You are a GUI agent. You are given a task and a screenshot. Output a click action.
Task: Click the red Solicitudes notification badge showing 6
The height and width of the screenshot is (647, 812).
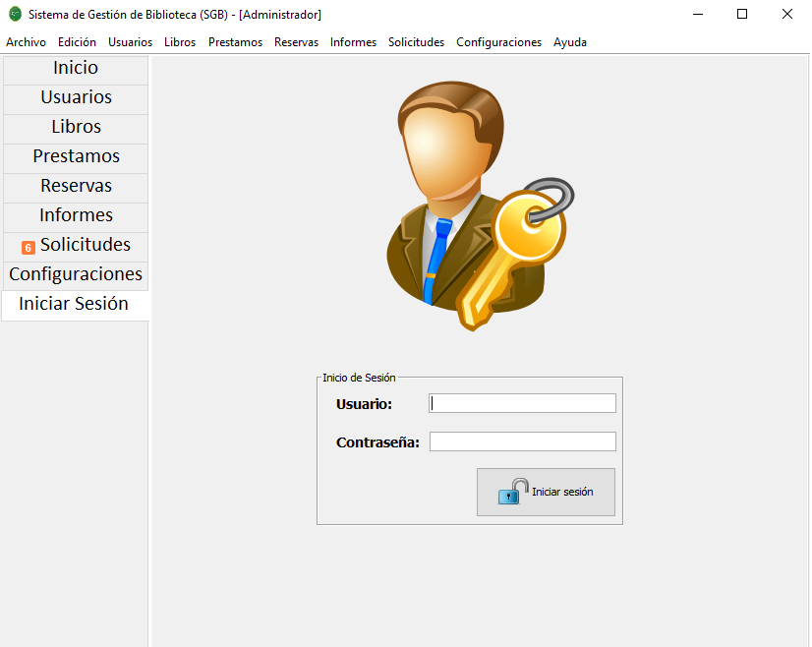pos(28,246)
